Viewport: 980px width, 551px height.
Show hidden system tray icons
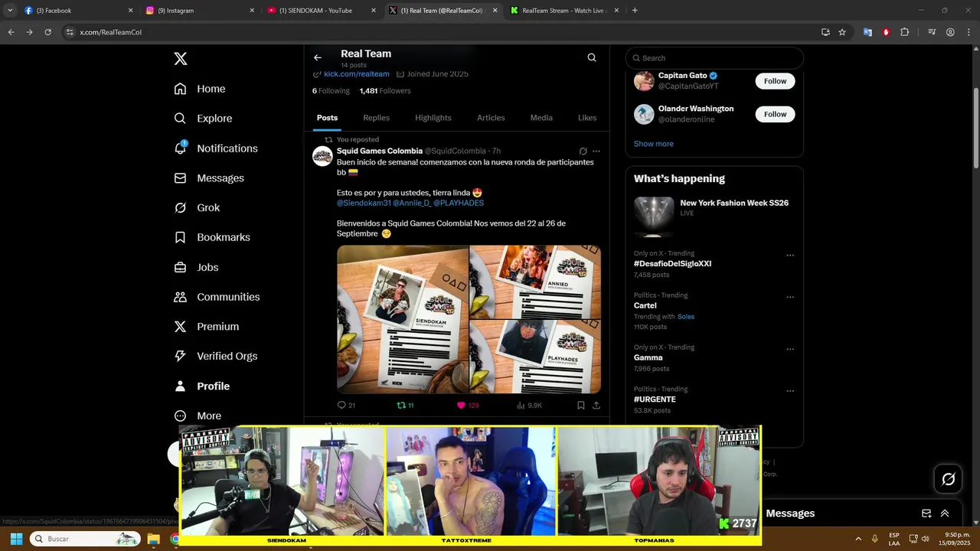coord(857,539)
